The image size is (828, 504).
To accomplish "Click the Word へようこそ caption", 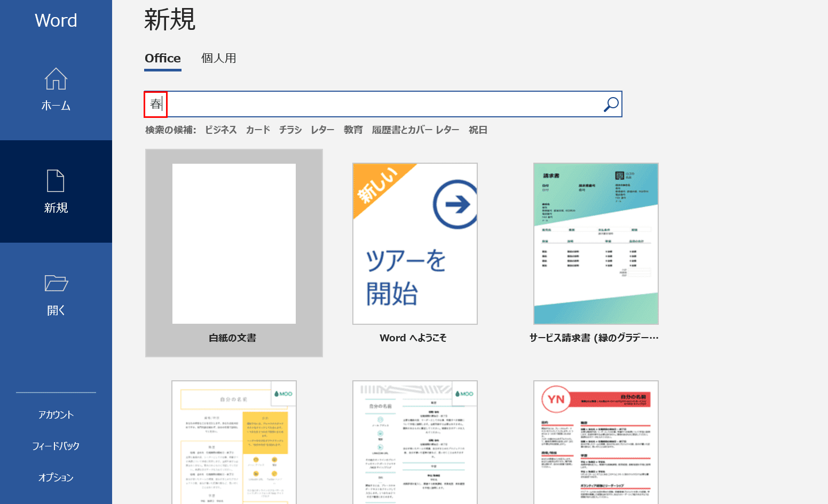I will click(413, 338).
